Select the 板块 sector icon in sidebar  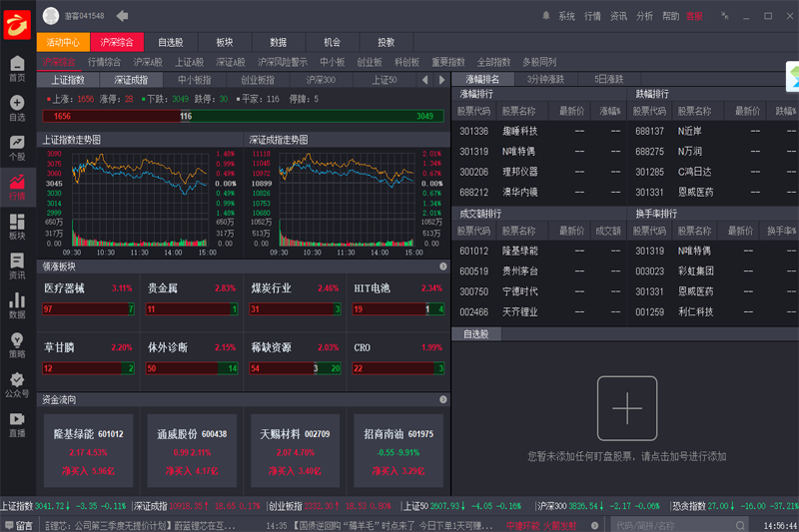click(x=17, y=226)
